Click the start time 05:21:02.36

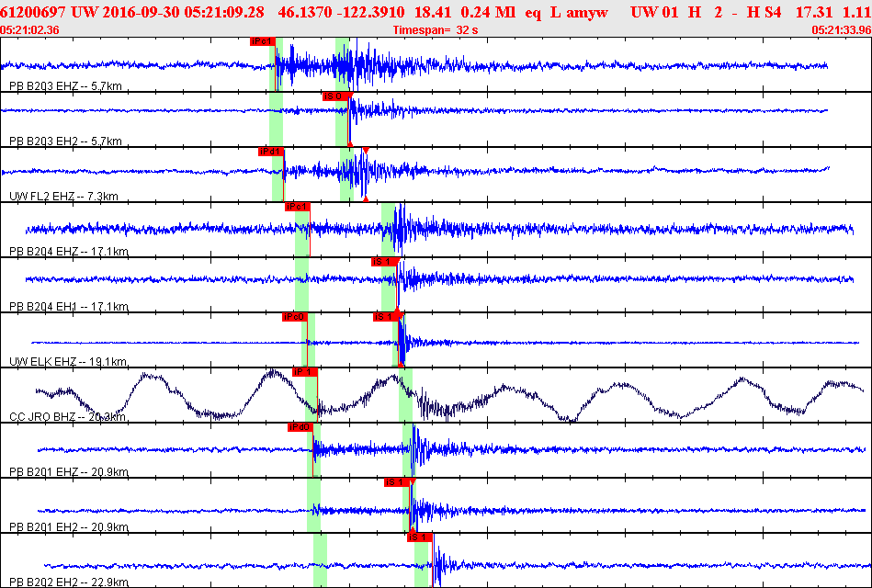pos(29,30)
